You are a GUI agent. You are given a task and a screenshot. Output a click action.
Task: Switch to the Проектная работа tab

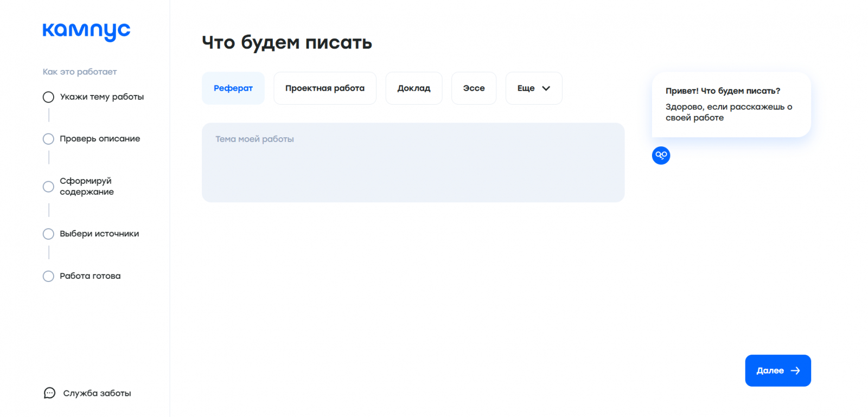[x=325, y=88]
